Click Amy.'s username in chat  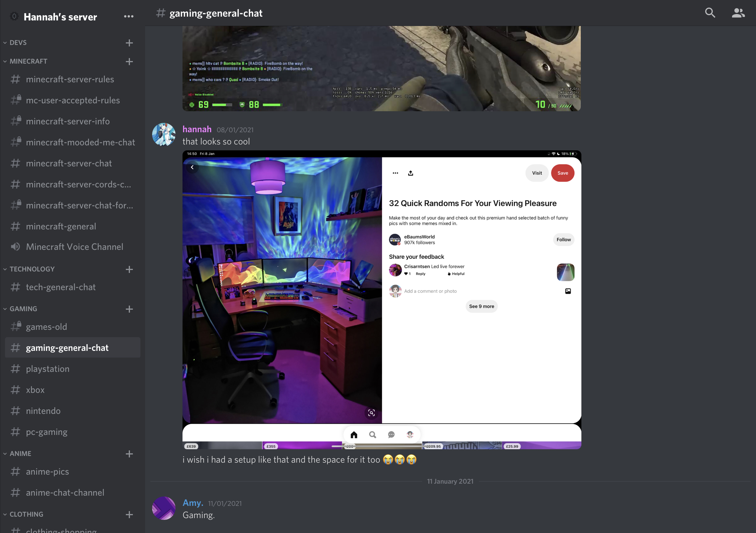point(193,503)
